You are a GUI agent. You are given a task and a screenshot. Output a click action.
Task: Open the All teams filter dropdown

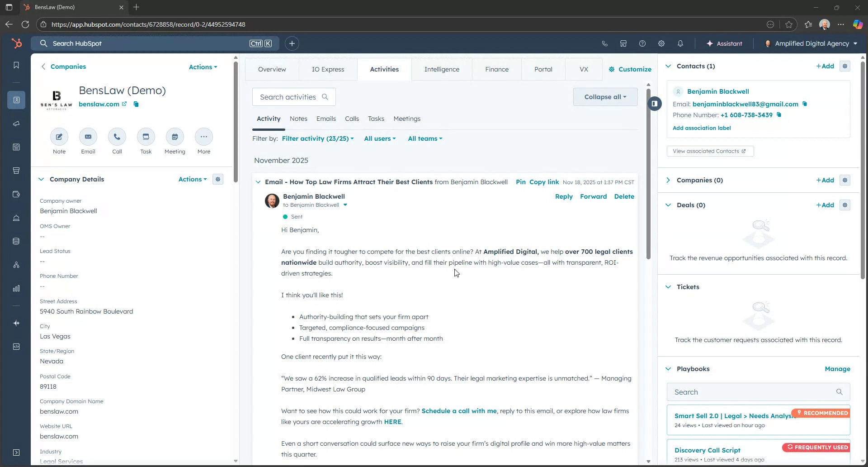(x=425, y=138)
